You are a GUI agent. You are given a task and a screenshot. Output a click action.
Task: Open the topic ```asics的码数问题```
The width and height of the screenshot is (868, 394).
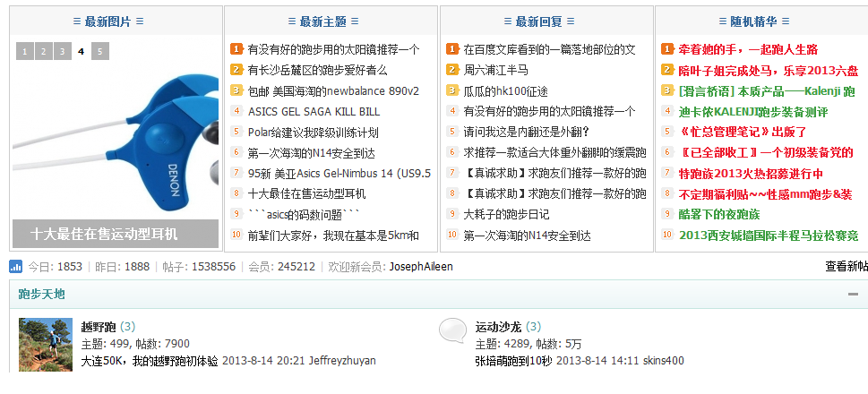pyautogui.click(x=305, y=214)
